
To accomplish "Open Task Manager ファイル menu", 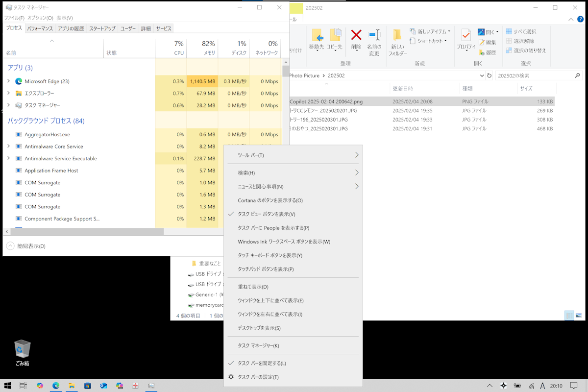I will (14, 18).
